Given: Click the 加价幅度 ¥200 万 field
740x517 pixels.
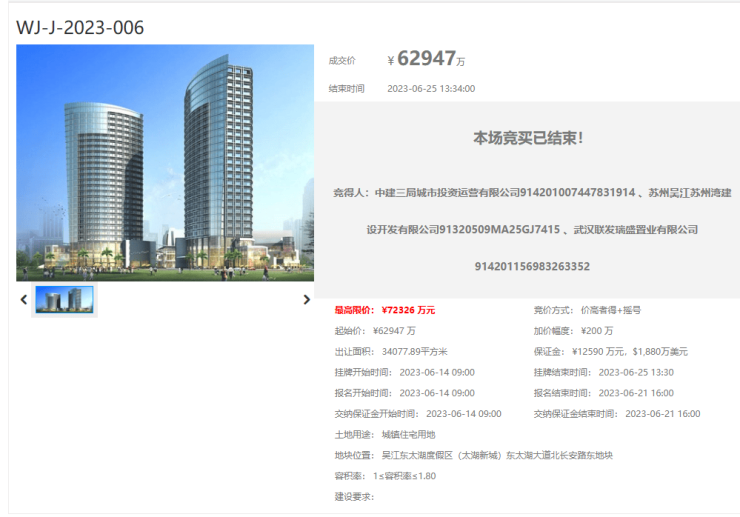Looking at the screenshot, I should pyautogui.click(x=573, y=330).
